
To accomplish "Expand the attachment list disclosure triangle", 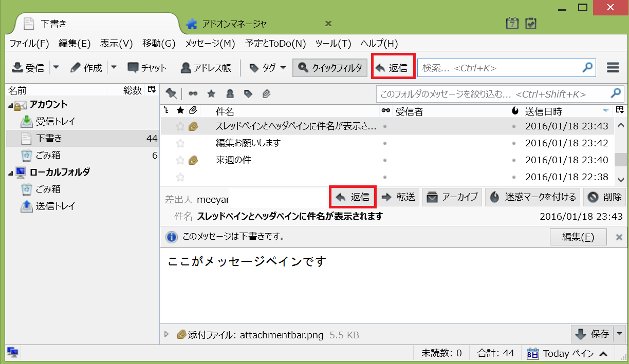I will click(166, 334).
